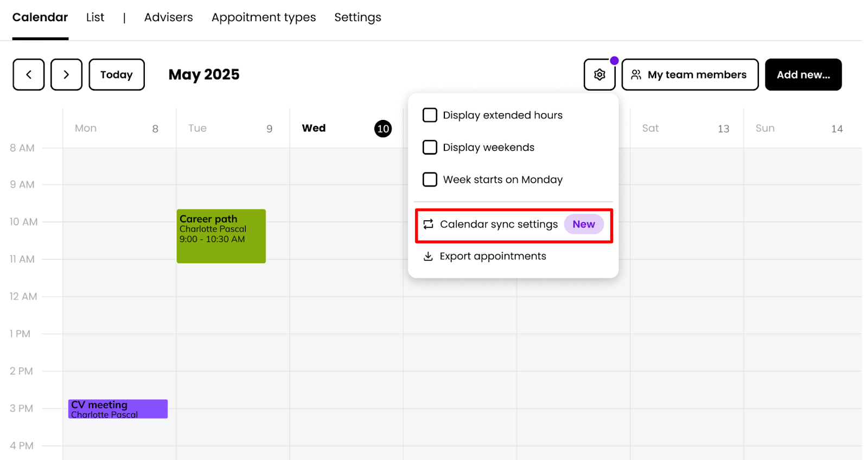Screen dimensions: 868x460
Task: Open the Settings tab
Action: 358,17
